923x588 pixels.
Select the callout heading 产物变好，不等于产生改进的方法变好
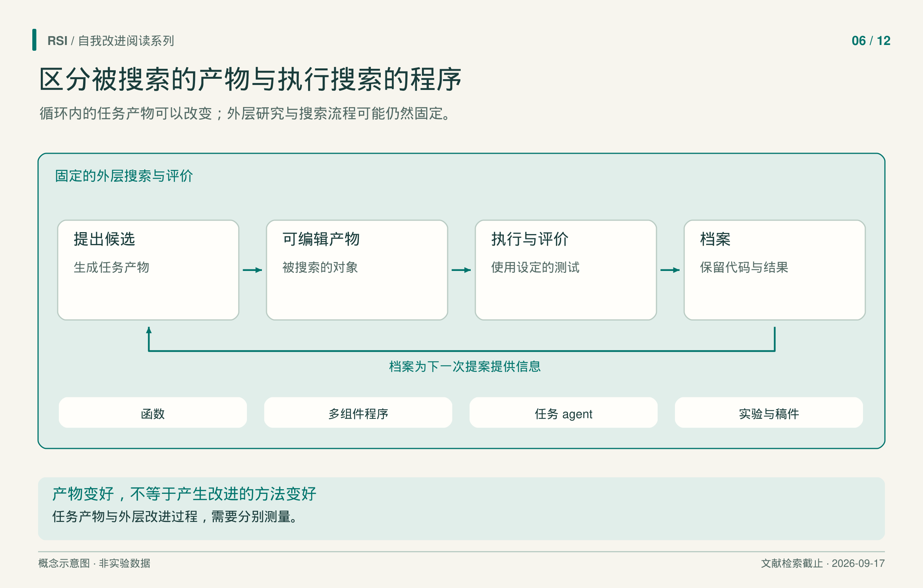pyautogui.click(x=184, y=494)
